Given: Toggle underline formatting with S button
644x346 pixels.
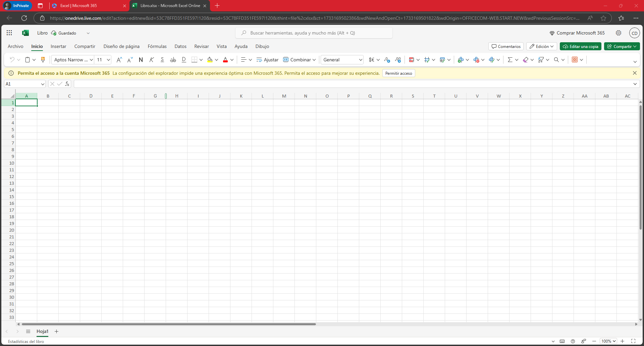Looking at the screenshot, I should (x=162, y=60).
